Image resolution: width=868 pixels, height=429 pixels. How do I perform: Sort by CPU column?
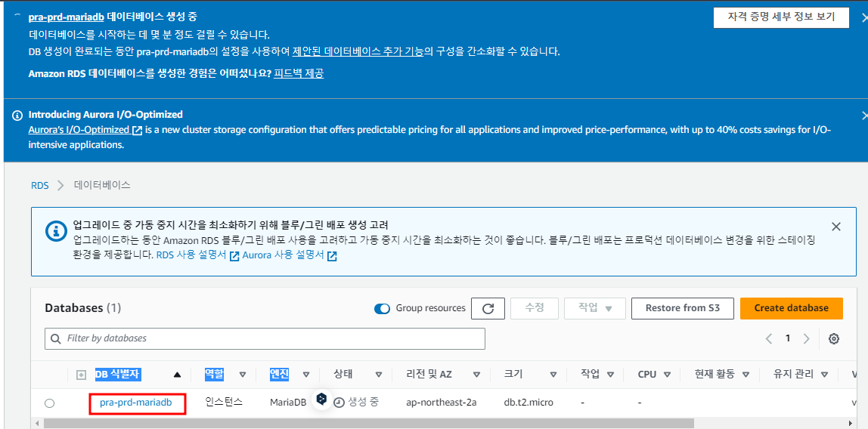(x=667, y=375)
